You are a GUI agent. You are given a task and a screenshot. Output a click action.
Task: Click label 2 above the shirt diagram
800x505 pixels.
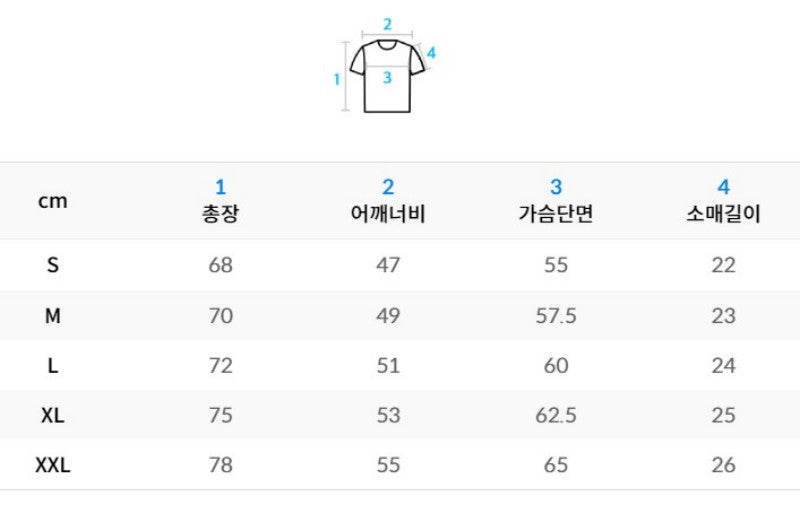[x=388, y=24]
